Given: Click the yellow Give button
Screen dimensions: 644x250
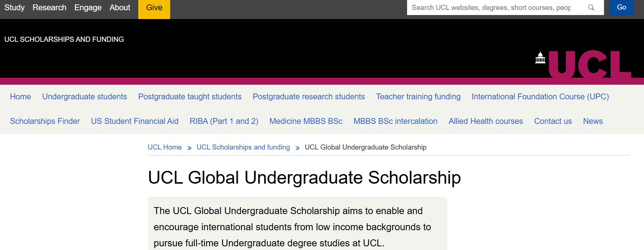Looking at the screenshot, I should pos(154,9).
